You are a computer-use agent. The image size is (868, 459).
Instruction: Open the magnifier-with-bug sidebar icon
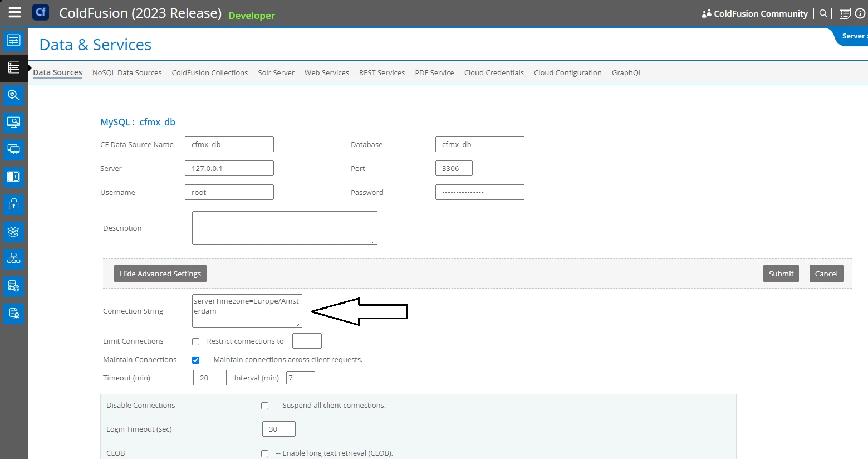click(13, 95)
